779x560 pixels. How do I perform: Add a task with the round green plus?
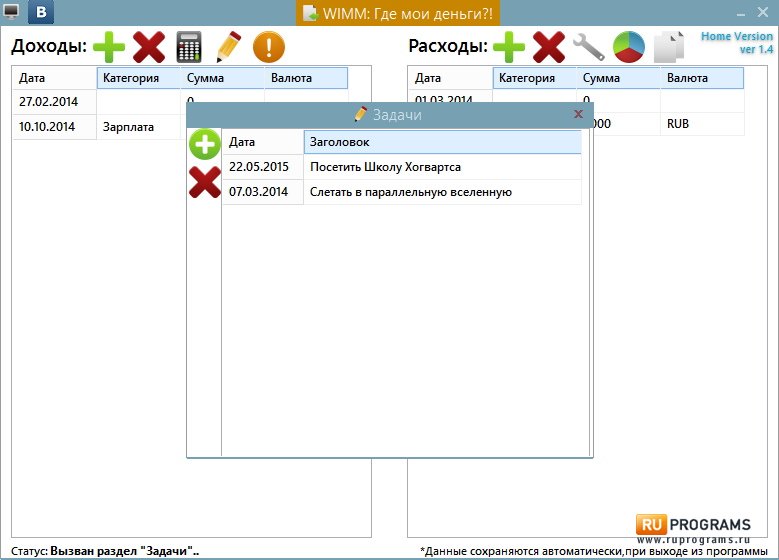pyautogui.click(x=205, y=144)
